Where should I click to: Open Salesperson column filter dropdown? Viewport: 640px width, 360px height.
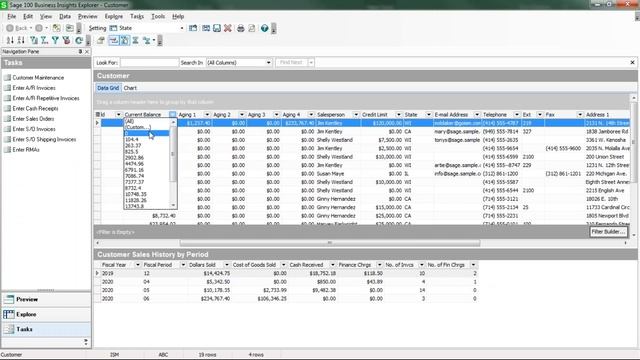[356, 115]
